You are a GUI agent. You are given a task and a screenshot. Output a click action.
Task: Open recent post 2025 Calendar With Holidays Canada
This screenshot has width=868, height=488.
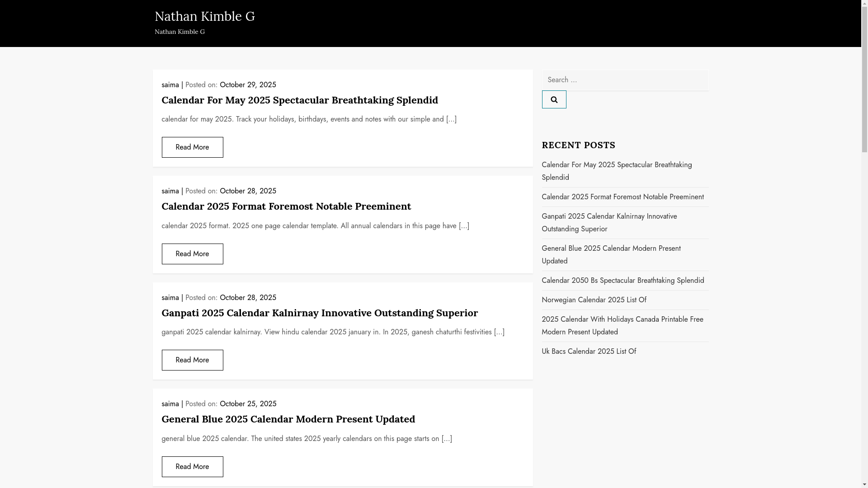coord(622,326)
